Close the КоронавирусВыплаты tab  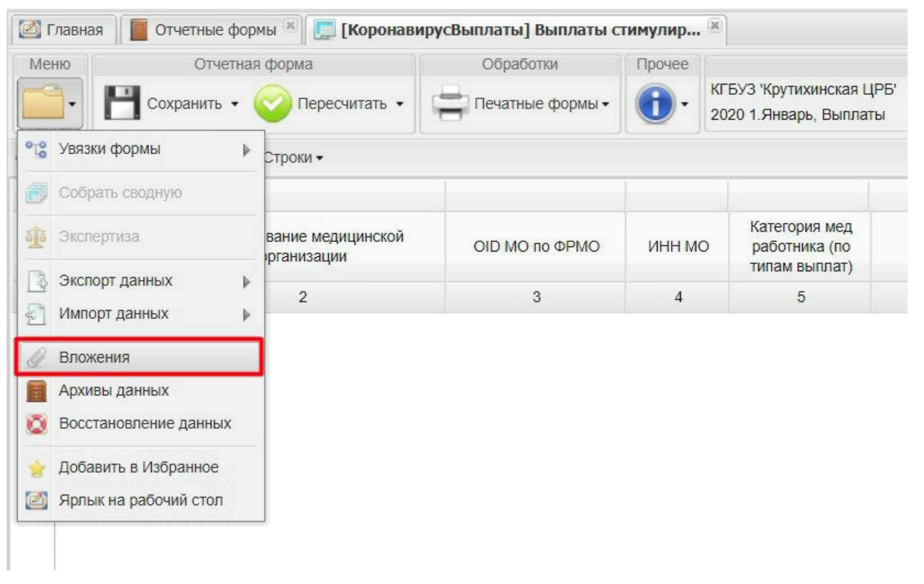[715, 25]
